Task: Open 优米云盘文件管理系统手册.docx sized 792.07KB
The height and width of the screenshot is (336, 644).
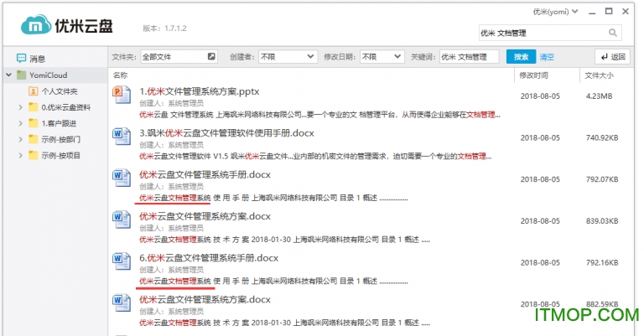Action: (205, 174)
